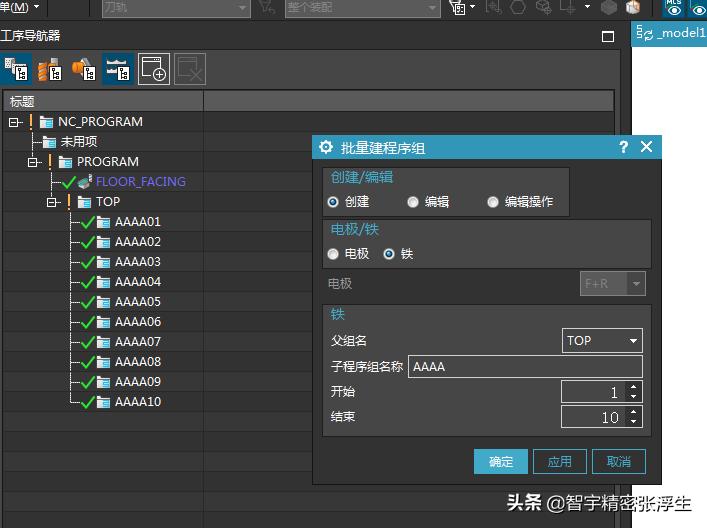Open the 父组名 TOP dropdown
This screenshot has height=528, width=707.
coord(602,340)
